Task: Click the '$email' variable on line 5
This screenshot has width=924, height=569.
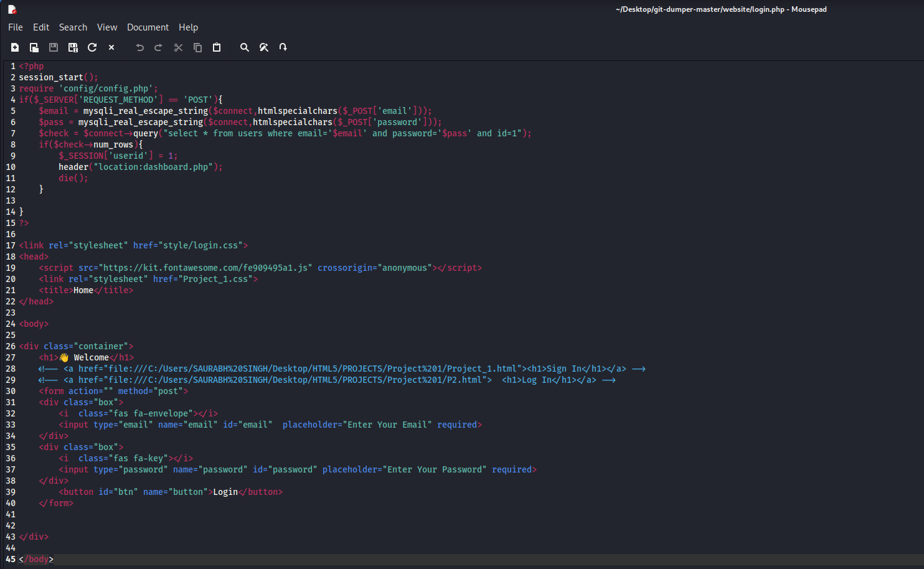Action: point(54,111)
